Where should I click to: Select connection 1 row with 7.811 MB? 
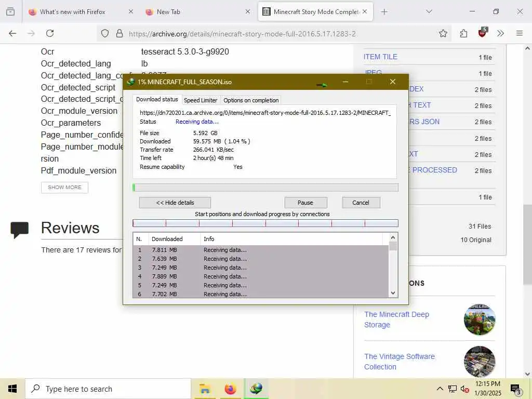coord(261,250)
